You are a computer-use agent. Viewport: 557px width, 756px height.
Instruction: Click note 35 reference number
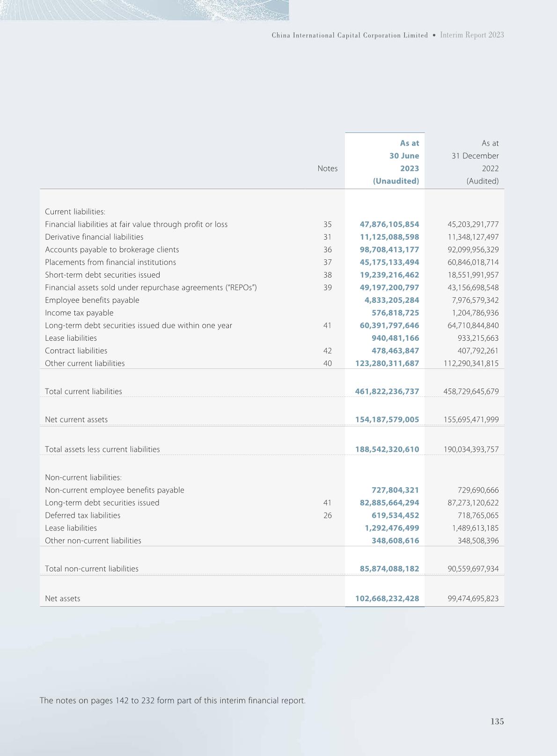(327, 224)
